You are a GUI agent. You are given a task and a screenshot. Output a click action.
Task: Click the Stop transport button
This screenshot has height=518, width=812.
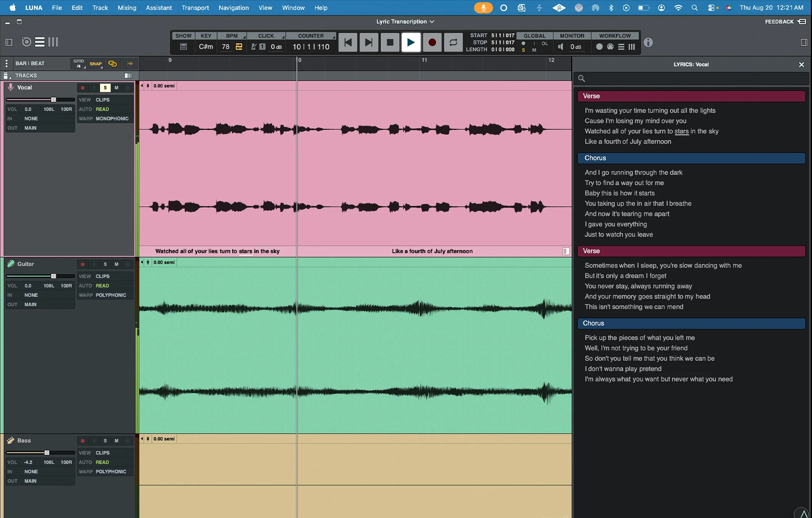390,42
